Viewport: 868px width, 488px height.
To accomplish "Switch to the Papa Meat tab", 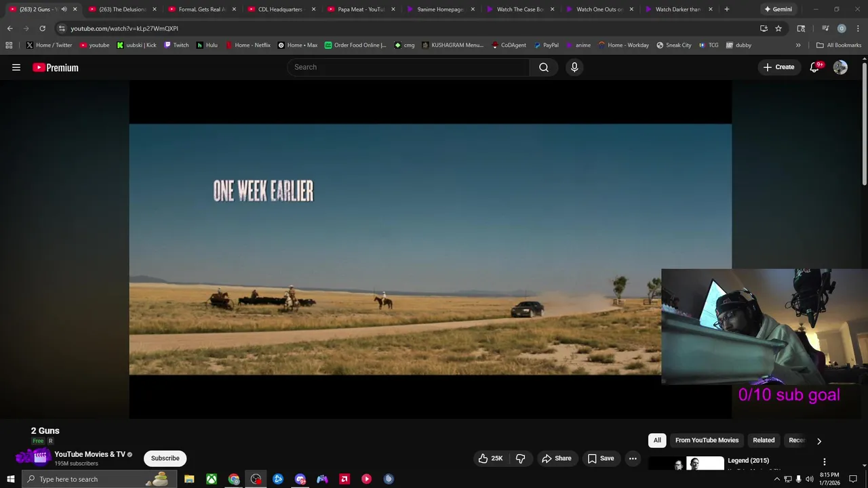I will (x=360, y=9).
